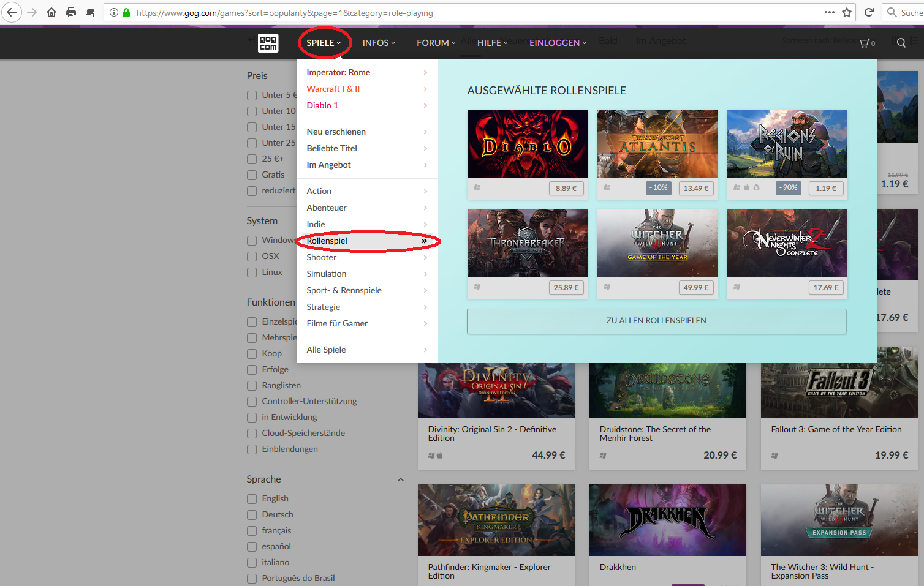Click the GOG.com logo icon

pyautogui.click(x=268, y=43)
